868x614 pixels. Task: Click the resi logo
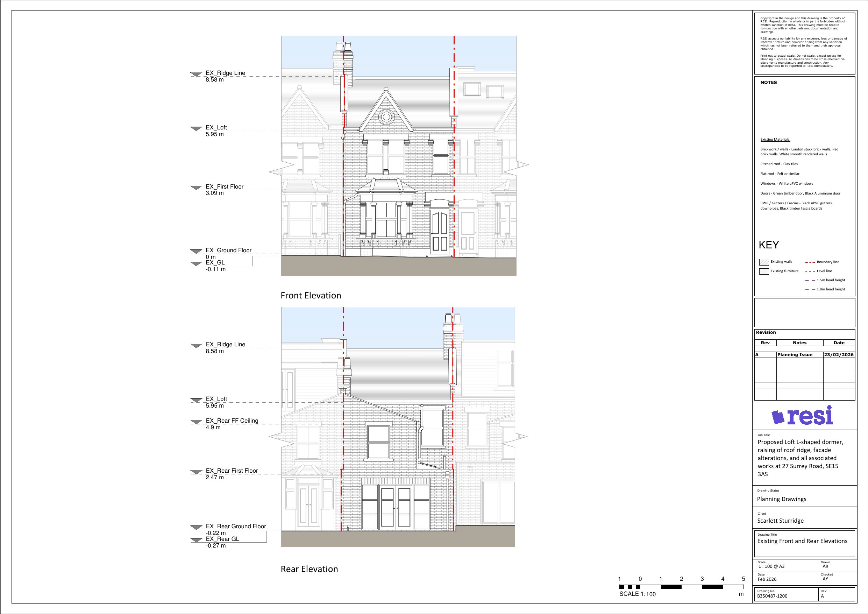(x=802, y=415)
